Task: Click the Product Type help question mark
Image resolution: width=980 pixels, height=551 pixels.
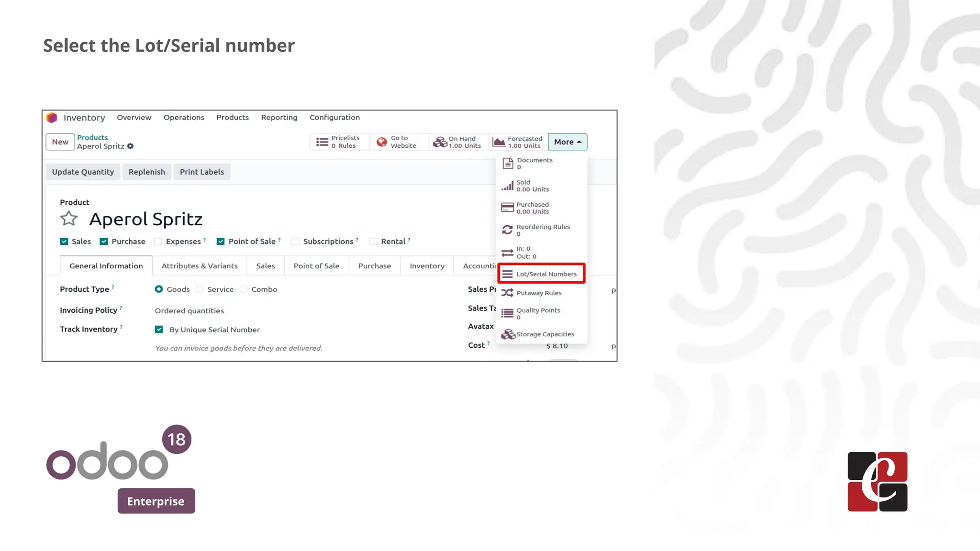Action: tap(113, 287)
